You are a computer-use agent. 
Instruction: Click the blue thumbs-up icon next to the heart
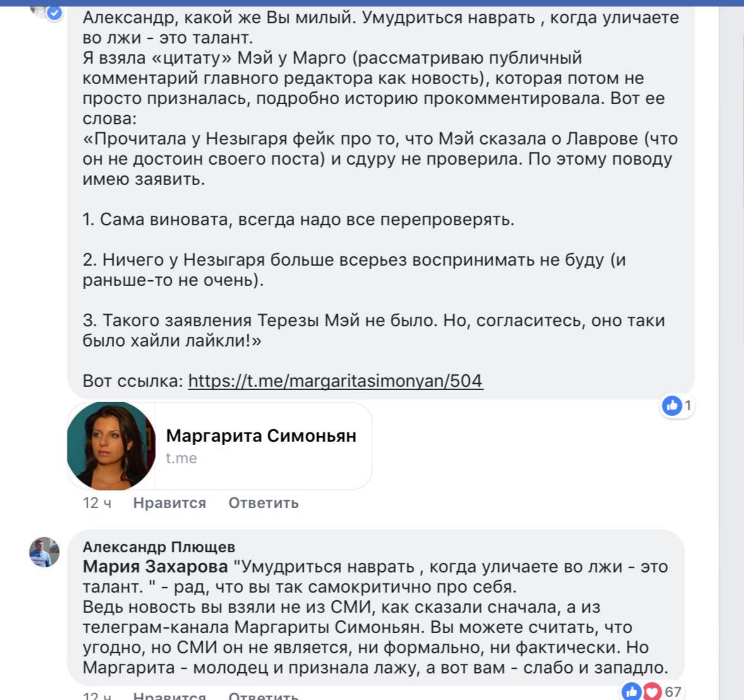point(632,692)
